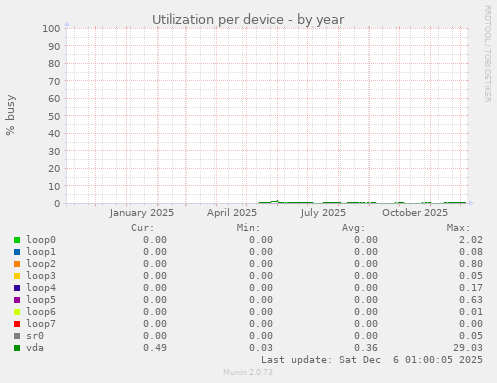This screenshot has height=383, width=497.
Task: Click vda current value 0.49
Action: 155,348
